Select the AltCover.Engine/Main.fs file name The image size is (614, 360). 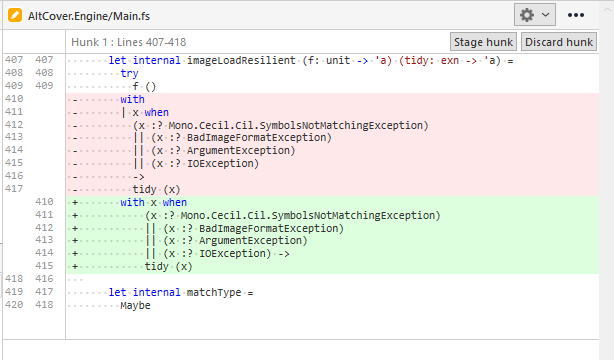pos(89,16)
